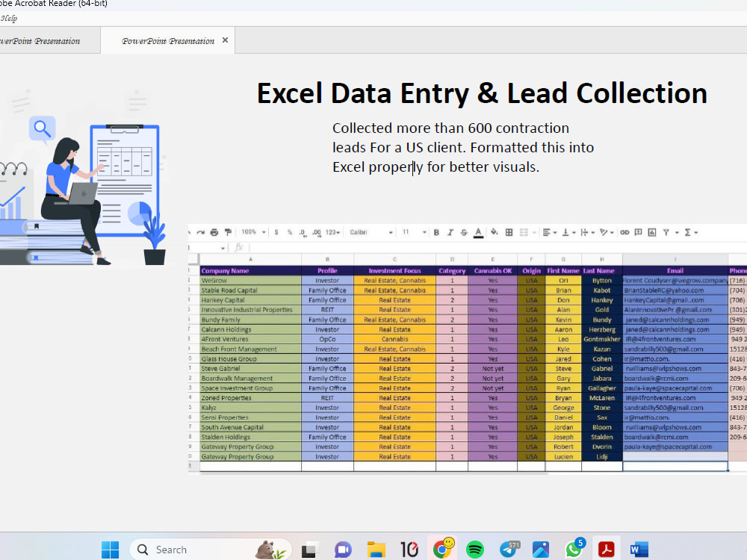
Task: Close the active PowerPoint Presentation tab
Action: coord(226,40)
